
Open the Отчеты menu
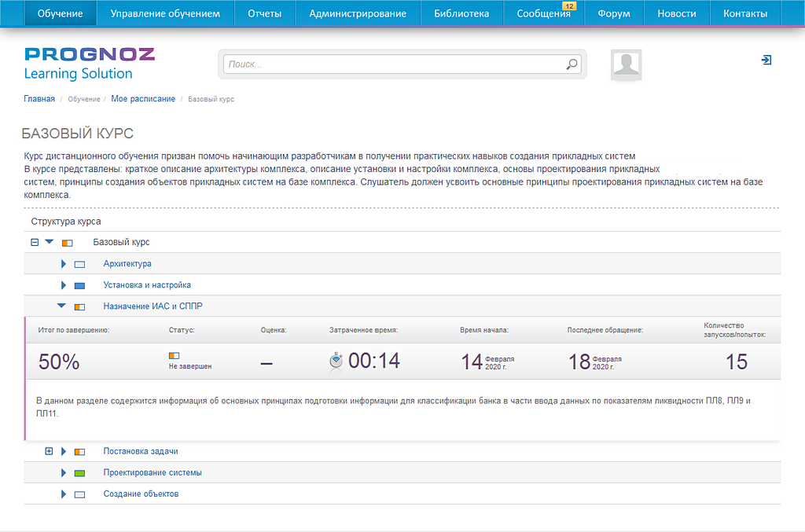pyautogui.click(x=264, y=13)
